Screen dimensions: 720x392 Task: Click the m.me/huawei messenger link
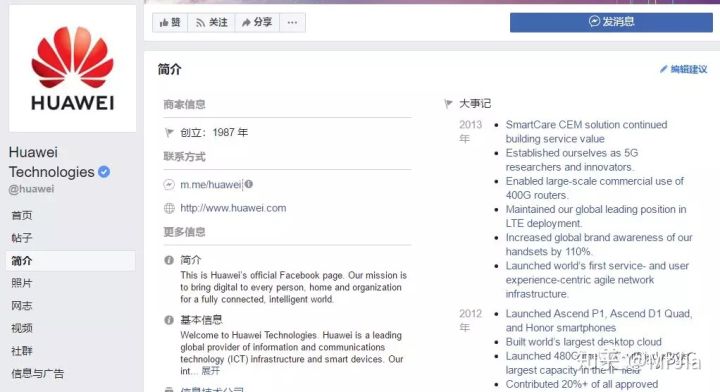point(210,185)
